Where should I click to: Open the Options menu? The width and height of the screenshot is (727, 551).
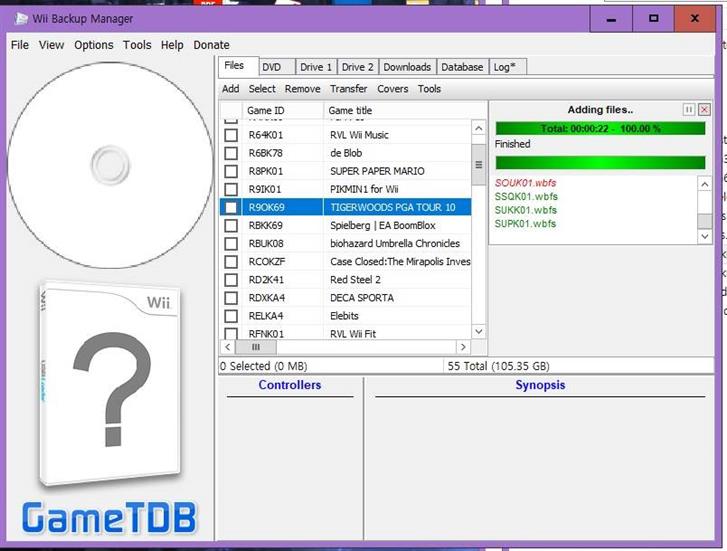(93, 45)
